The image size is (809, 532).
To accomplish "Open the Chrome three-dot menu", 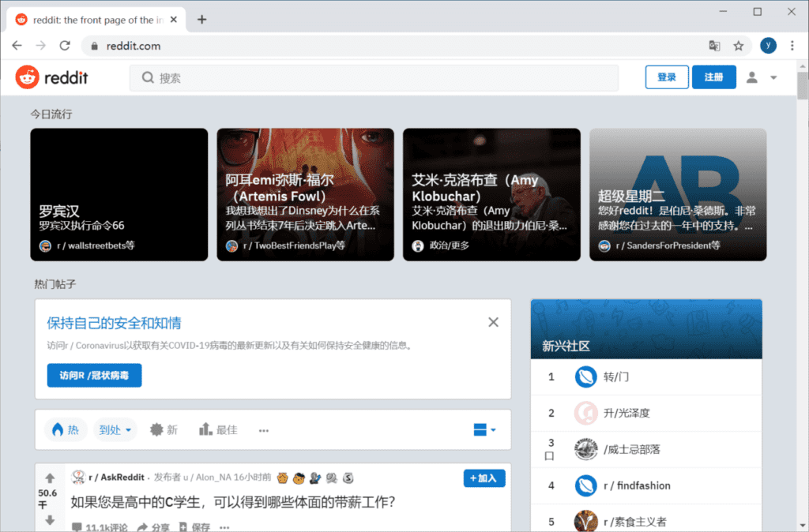I will [792, 46].
